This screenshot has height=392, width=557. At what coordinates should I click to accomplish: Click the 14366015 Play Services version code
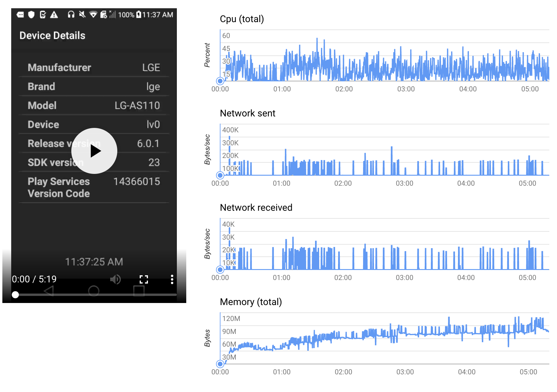click(x=137, y=181)
